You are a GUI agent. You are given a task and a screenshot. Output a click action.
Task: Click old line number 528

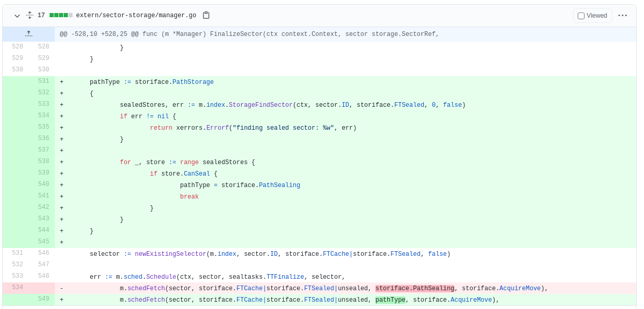click(17, 47)
